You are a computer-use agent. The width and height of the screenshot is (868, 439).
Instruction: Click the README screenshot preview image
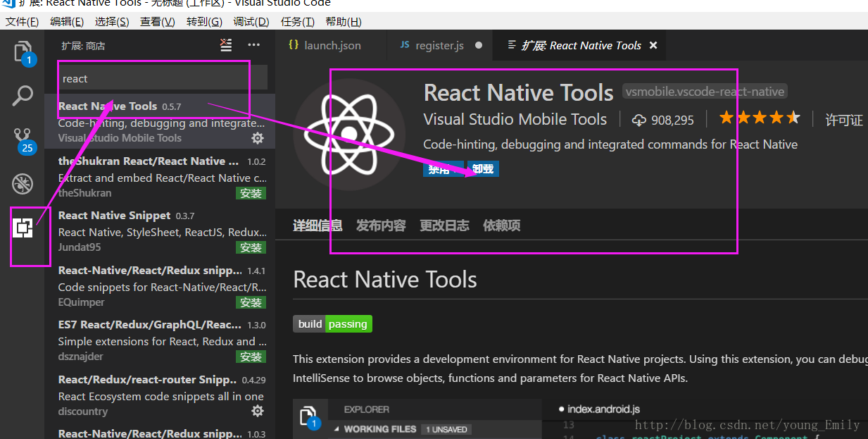pos(580,419)
